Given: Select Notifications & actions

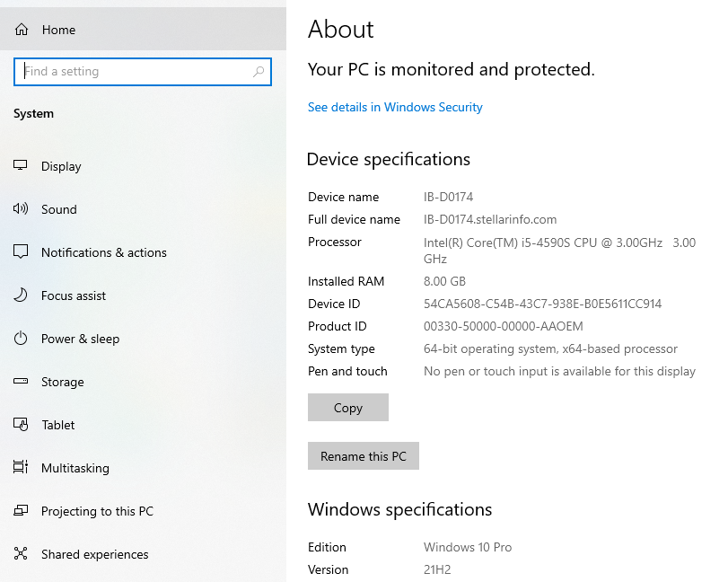Looking at the screenshot, I should pos(143,252).
